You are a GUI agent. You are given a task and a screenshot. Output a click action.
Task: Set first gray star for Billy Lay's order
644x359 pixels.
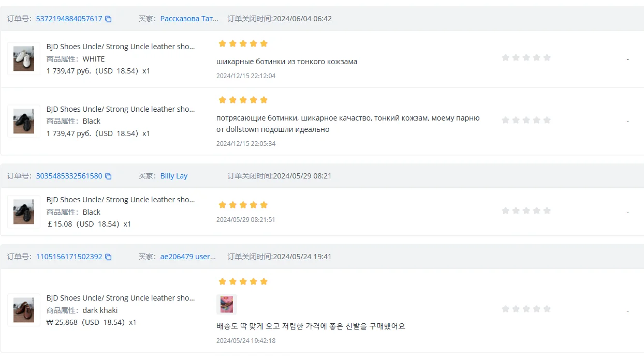pos(506,211)
